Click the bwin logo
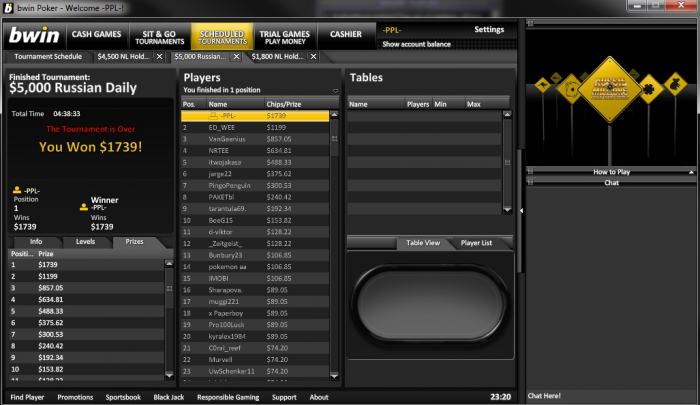 (x=34, y=35)
